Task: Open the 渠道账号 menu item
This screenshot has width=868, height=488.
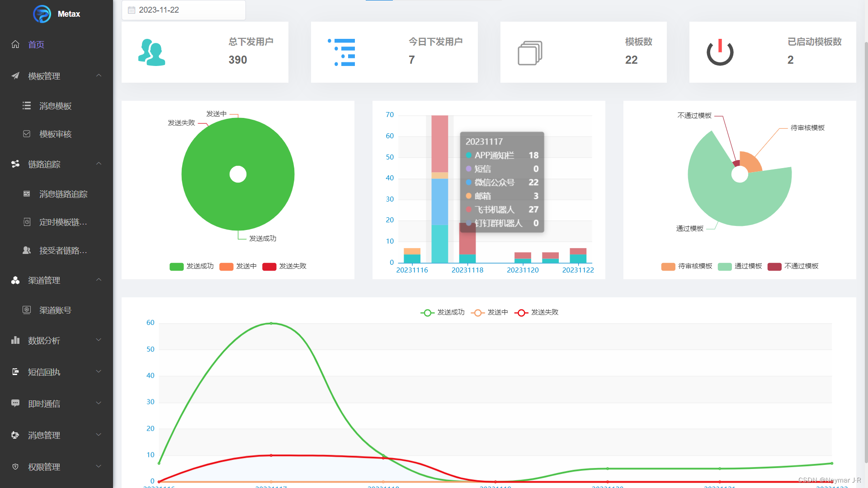Action: point(55,310)
